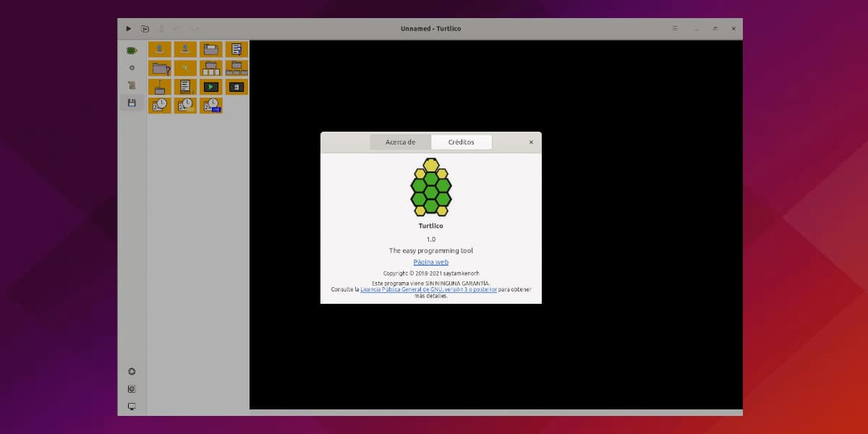Open the Página web link
Image resolution: width=868 pixels, height=434 pixels.
(x=431, y=262)
